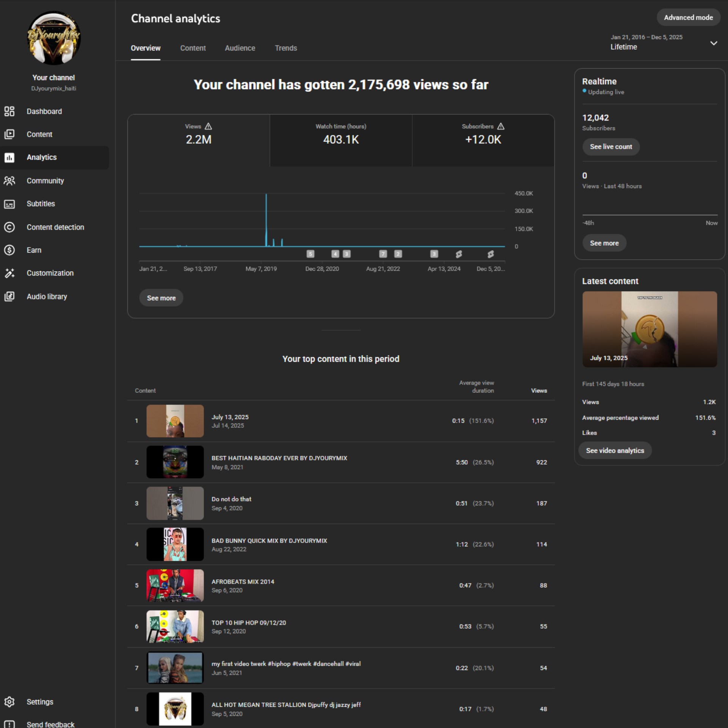Open the Earn dollar icon
The width and height of the screenshot is (728, 728).
(x=9, y=250)
